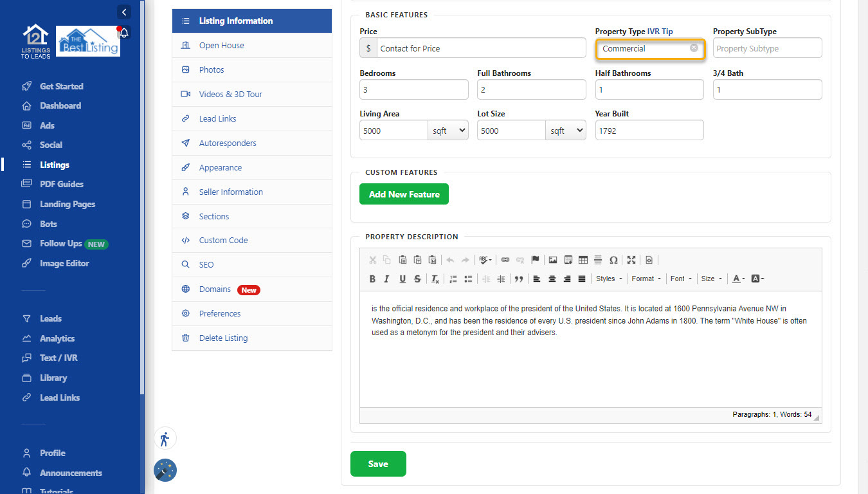Insert a table in property description
The width and height of the screenshot is (868, 494).
[x=583, y=260]
